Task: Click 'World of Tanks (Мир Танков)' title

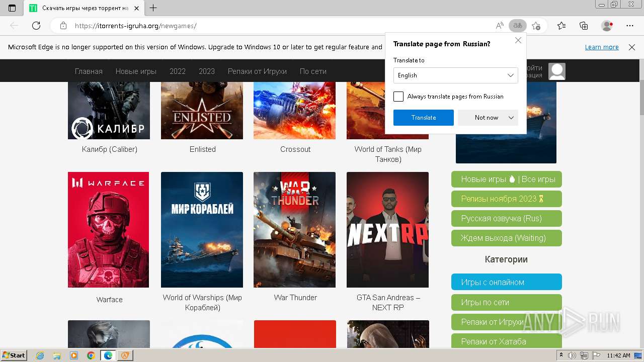Action: (388, 154)
